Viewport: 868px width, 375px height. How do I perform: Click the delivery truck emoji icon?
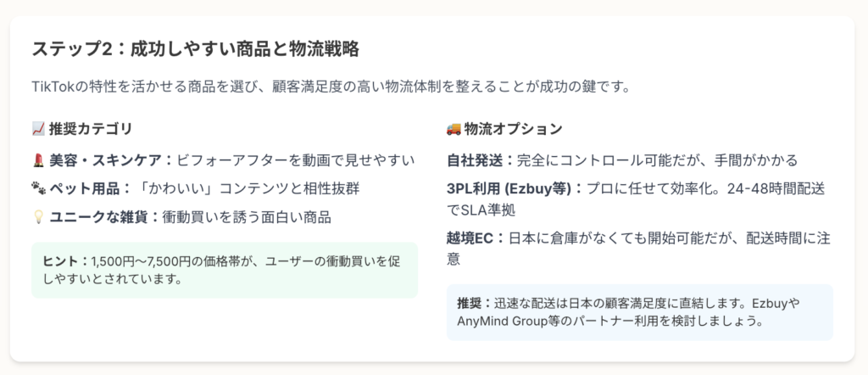tap(453, 130)
